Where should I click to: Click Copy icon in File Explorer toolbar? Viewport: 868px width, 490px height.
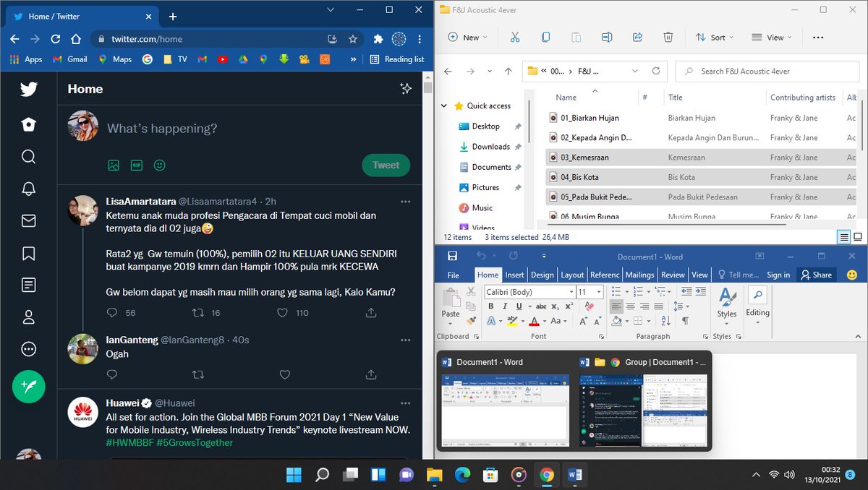pyautogui.click(x=545, y=38)
